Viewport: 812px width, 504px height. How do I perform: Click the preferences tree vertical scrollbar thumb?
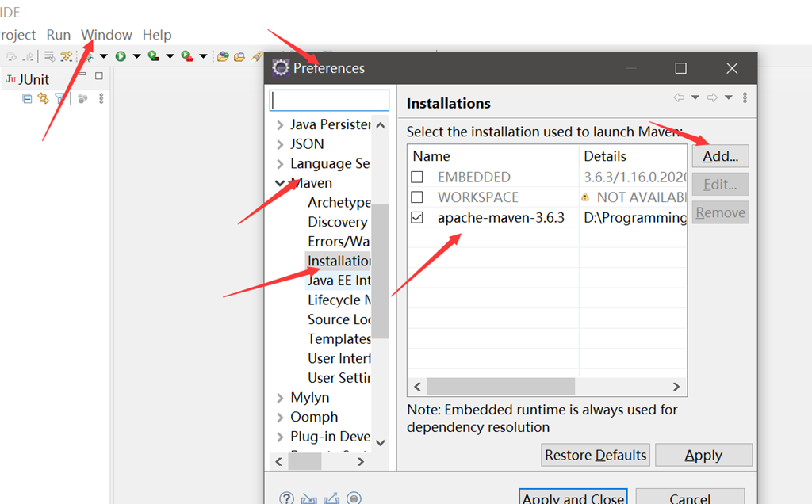[x=380, y=271]
